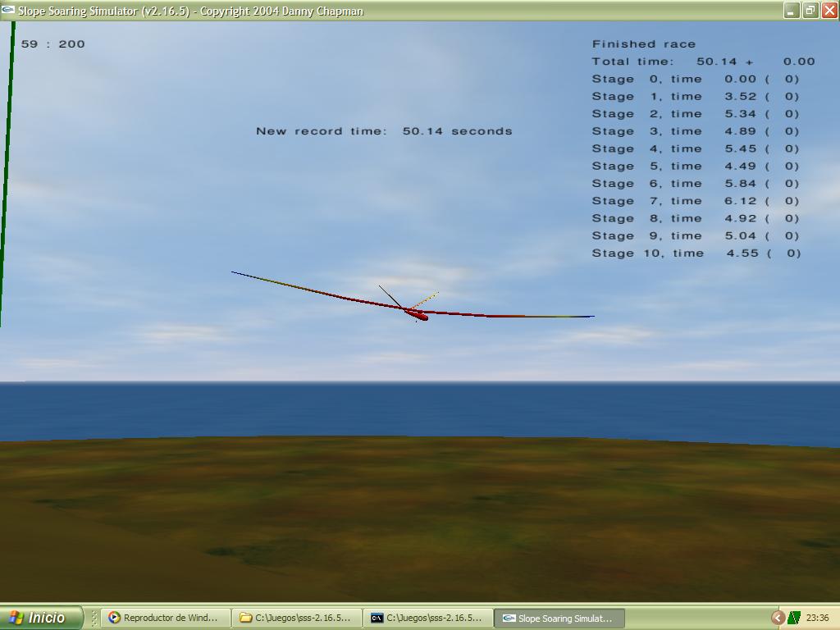
Task: Open the C:\Juegos folder window from taskbar
Action: pyautogui.click(x=297, y=618)
